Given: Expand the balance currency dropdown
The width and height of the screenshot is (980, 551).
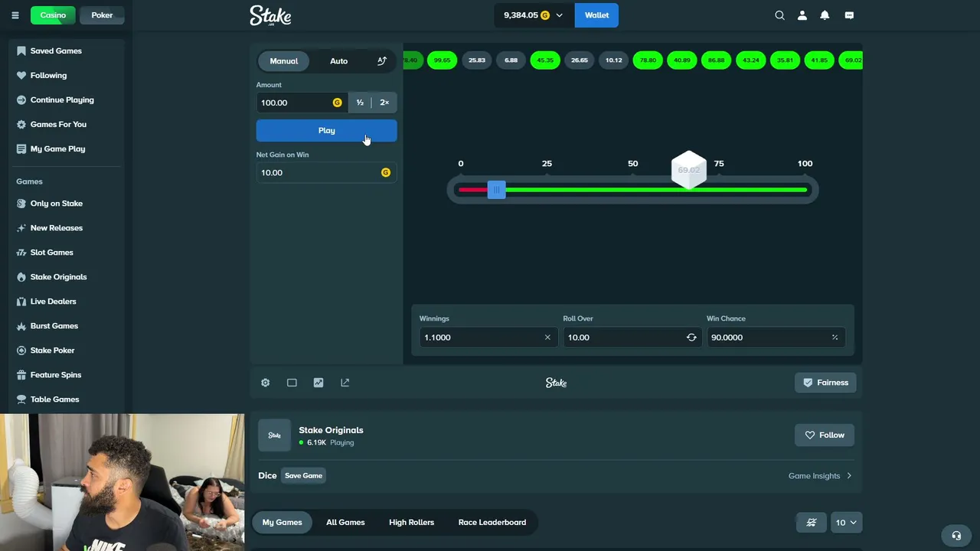Looking at the screenshot, I should (x=533, y=15).
